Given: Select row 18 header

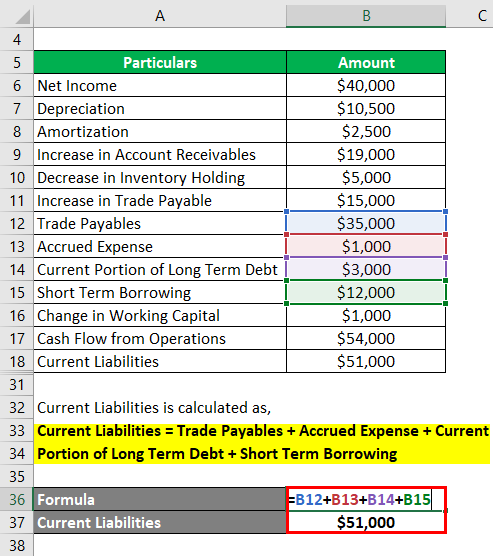Looking at the screenshot, I should pos(17,361).
